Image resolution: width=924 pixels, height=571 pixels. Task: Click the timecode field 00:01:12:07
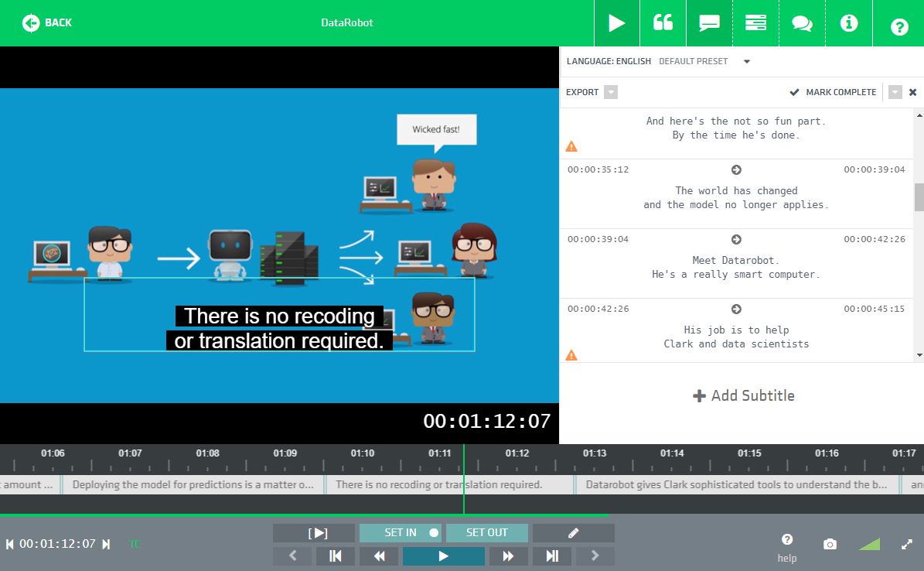[57, 544]
